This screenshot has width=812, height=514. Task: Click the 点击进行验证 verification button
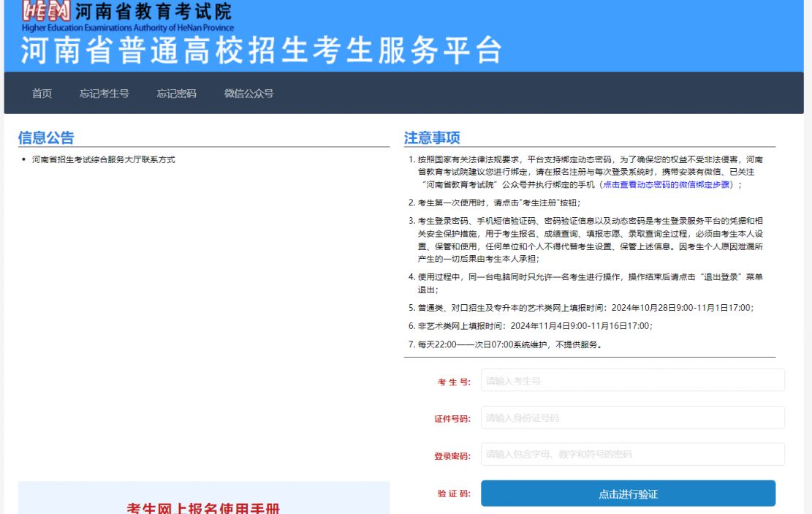628,494
